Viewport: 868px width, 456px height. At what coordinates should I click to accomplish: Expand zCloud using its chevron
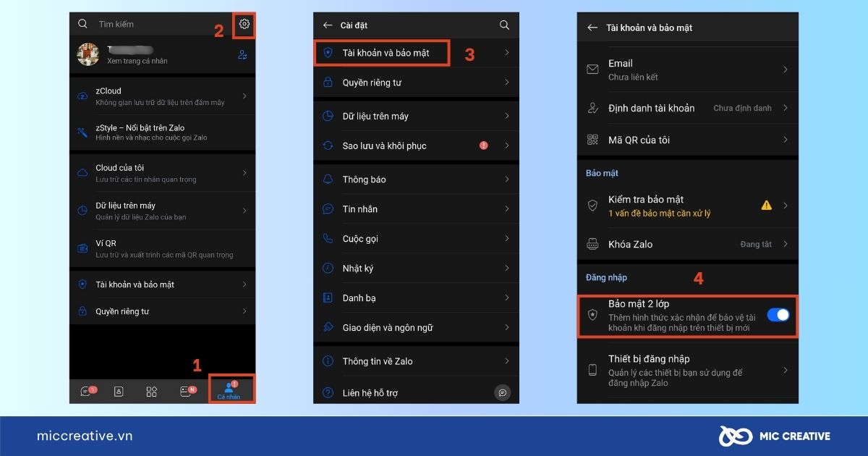point(244,96)
